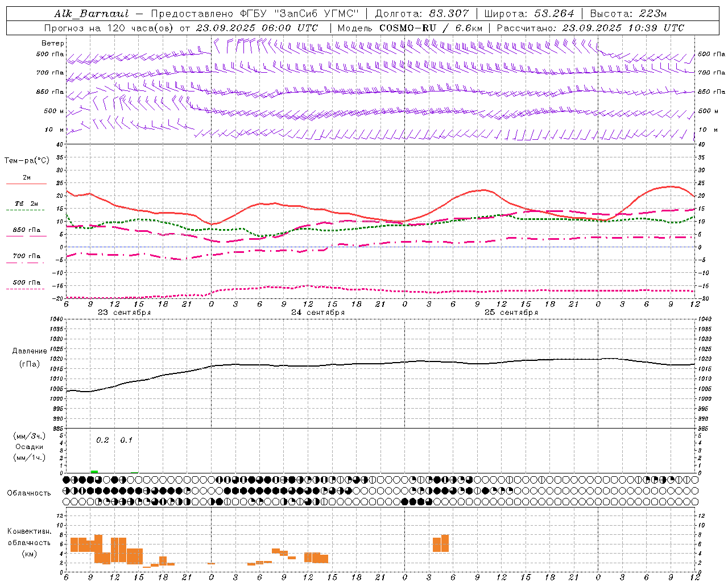Image resolution: width=728 pixels, height=582 pixels.
Task: Click the 'Модель COSMO-RU / 6.6км' label
Action: (410, 28)
